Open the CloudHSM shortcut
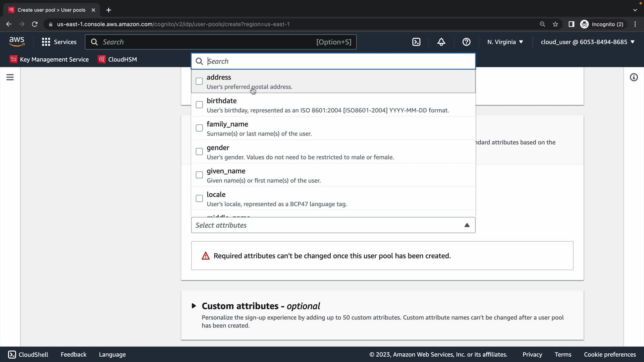The width and height of the screenshot is (644, 362). [117, 59]
